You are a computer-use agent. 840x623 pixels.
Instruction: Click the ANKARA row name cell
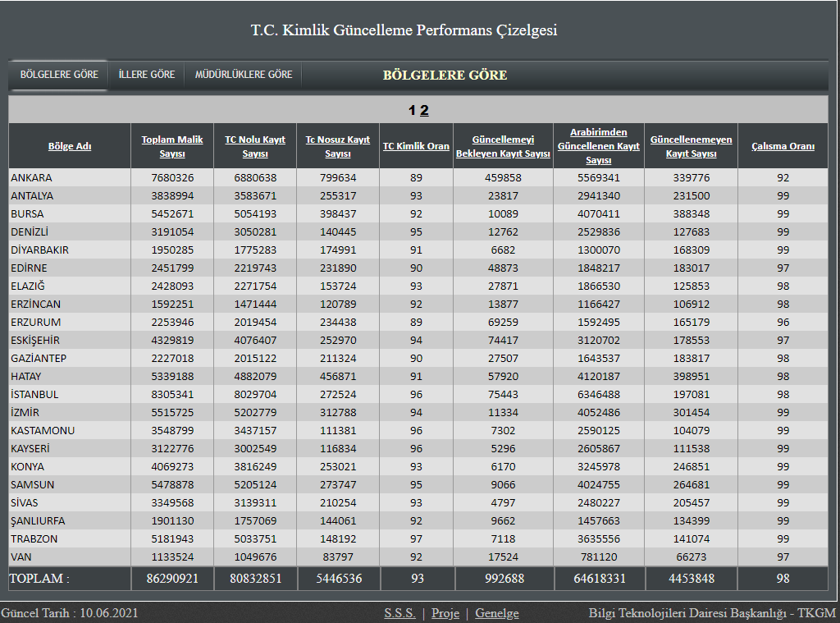click(32, 177)
